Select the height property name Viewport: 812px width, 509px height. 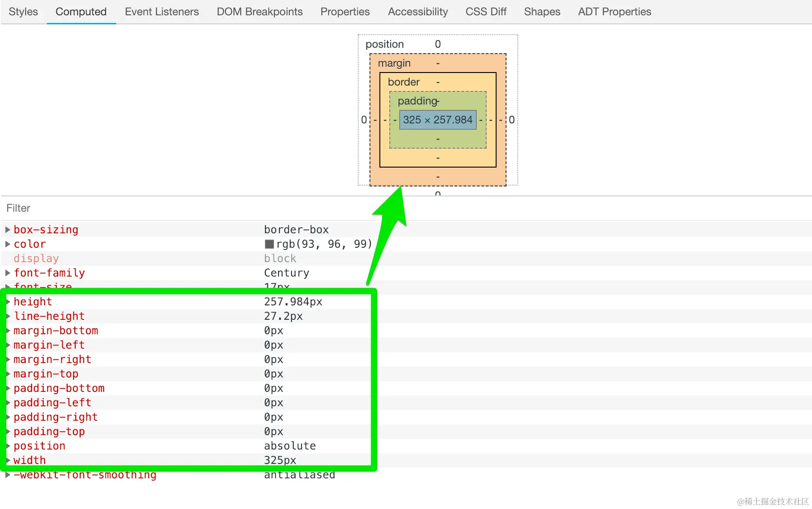[33, 302]
